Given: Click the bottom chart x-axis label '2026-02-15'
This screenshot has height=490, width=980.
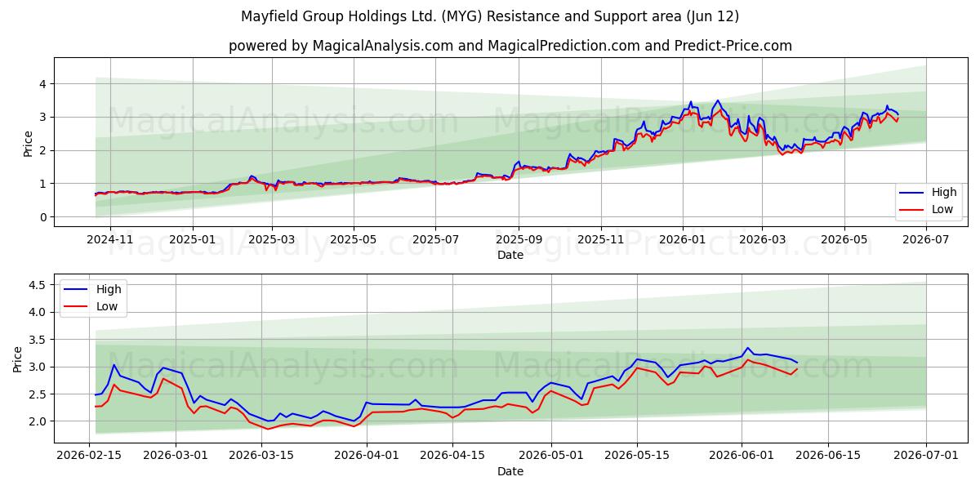Looking at the screenshot, I should (x=89, y=456).
